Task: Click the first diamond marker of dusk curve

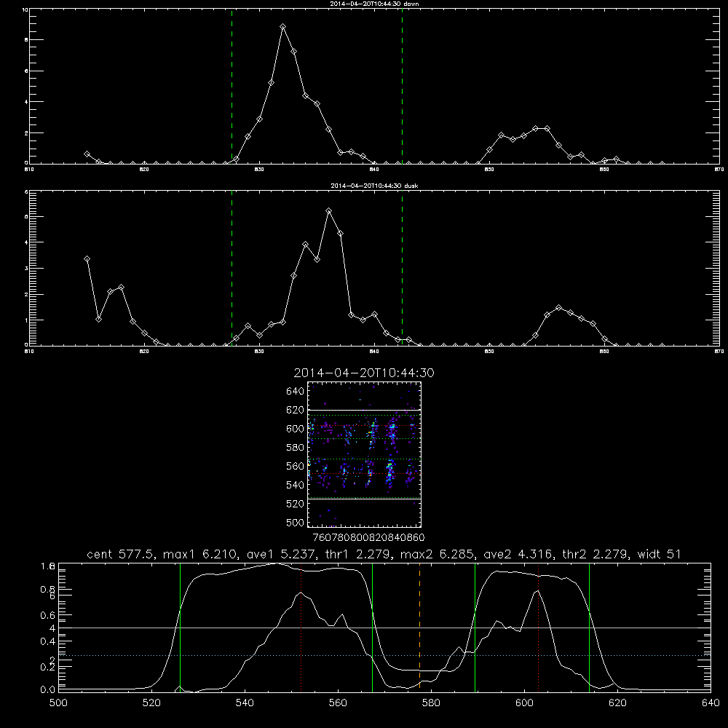Action: coord(87,258)
